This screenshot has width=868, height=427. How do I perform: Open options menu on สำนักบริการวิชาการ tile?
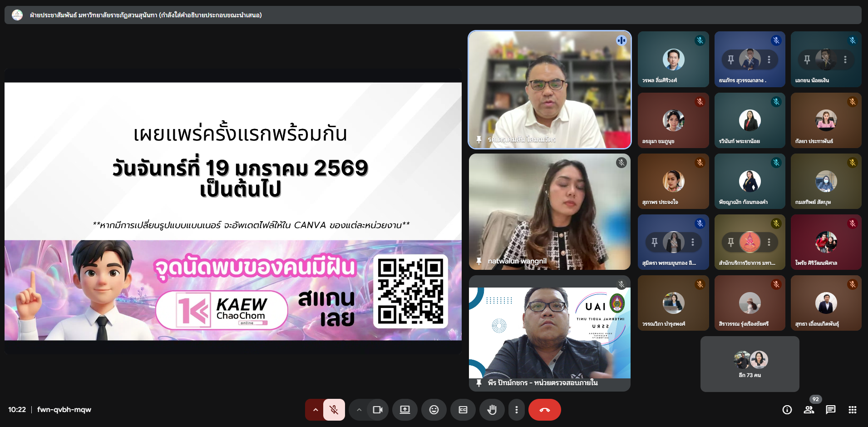coord(769,242)
